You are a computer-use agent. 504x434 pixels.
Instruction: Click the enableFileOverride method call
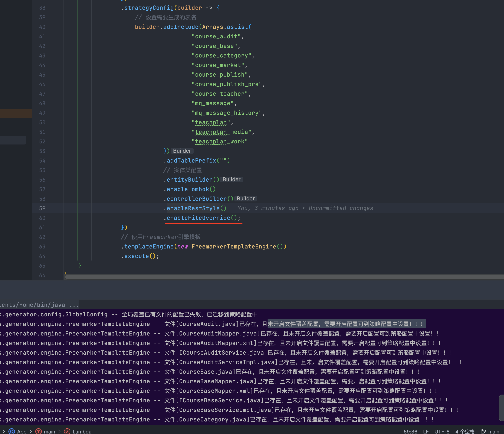198,218
